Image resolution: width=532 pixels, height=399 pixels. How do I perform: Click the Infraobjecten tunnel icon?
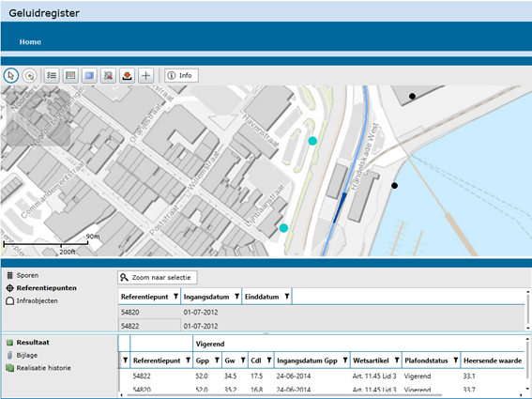(x=10, y=300)
